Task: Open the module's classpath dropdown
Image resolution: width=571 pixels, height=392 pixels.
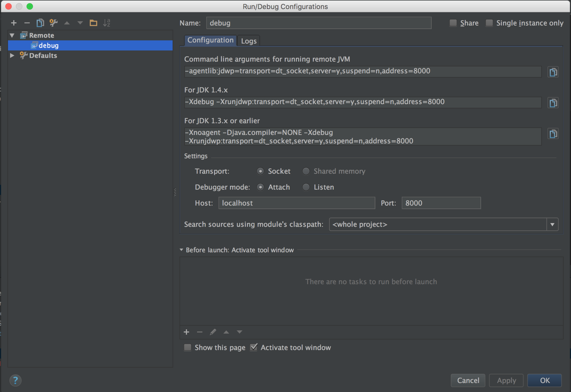Action: [x=552, y=224]
